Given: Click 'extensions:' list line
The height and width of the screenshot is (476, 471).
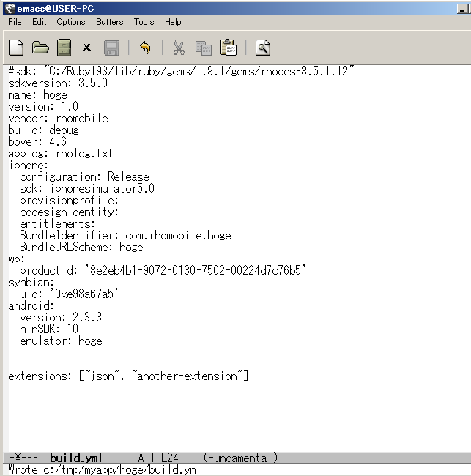Looking at the screenshot, I should [x=128, y=376].
